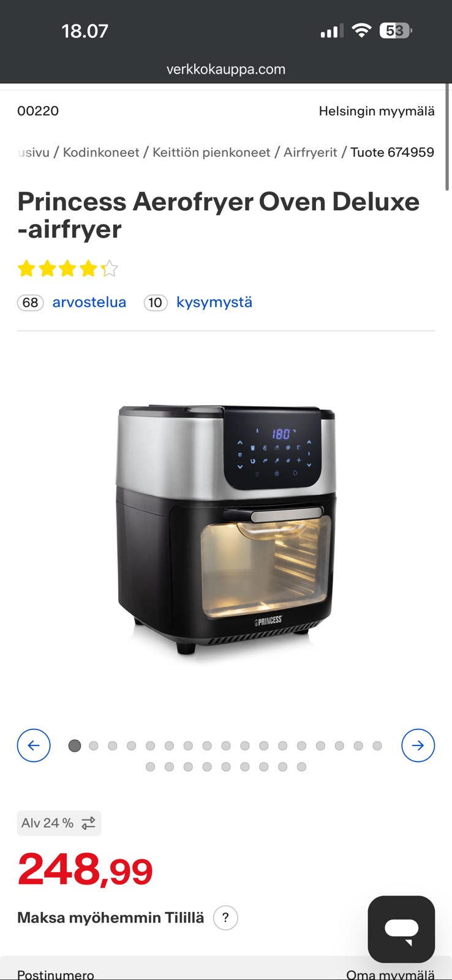Select the last dot in second carousel row
The height and width of the screenshot is (980, 452).
(301, 767)
